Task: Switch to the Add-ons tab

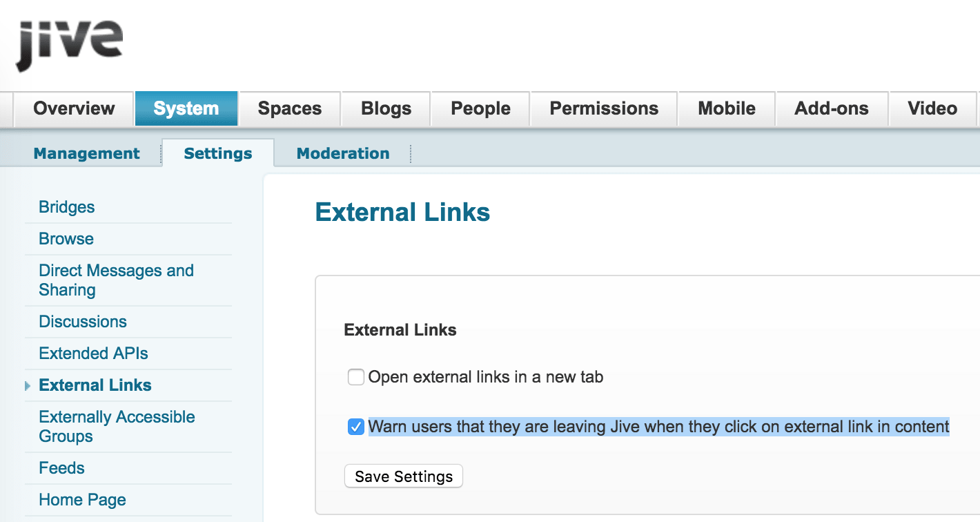Action: [832, 108]
